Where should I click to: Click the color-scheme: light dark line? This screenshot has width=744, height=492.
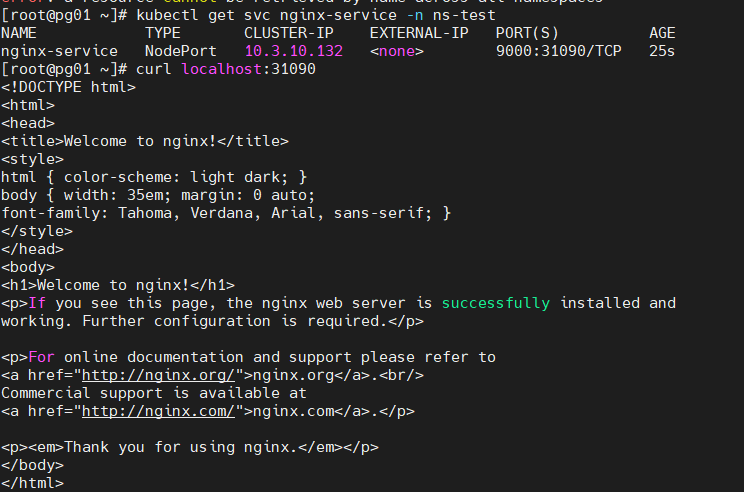[x=154, y=177]
